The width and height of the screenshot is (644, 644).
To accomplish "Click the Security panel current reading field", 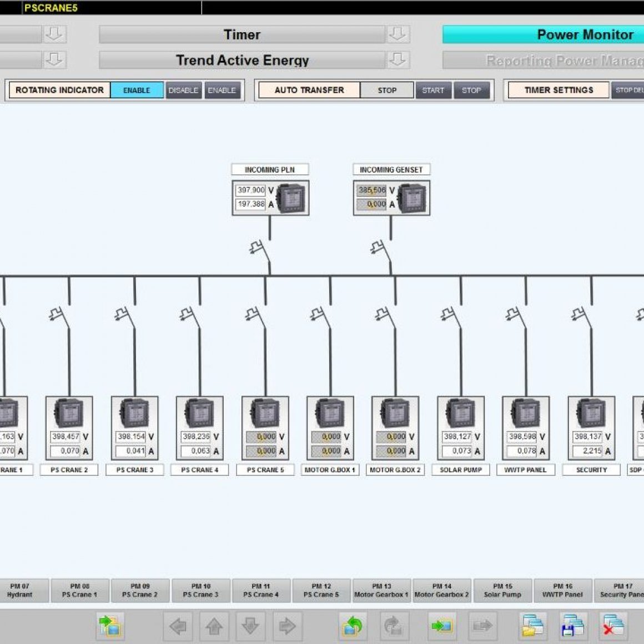I will 588,451.
